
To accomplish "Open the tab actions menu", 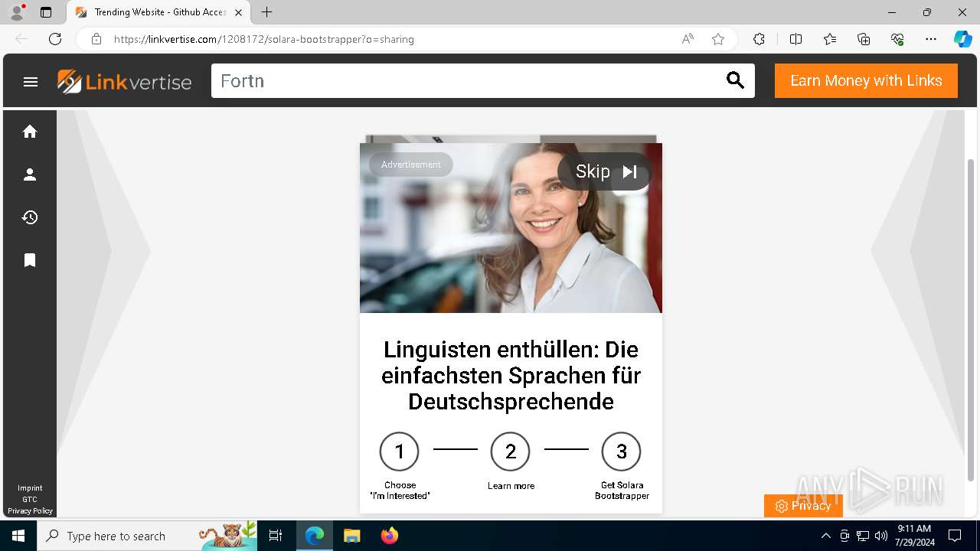I will (46, 12).
